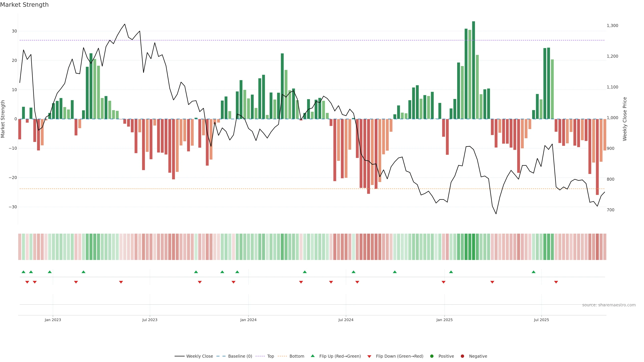Image resolution: width=644 pixels, height=362 pixels.
Task: Click the darkest green heatmap cell
Action: [x=473, y=247]
